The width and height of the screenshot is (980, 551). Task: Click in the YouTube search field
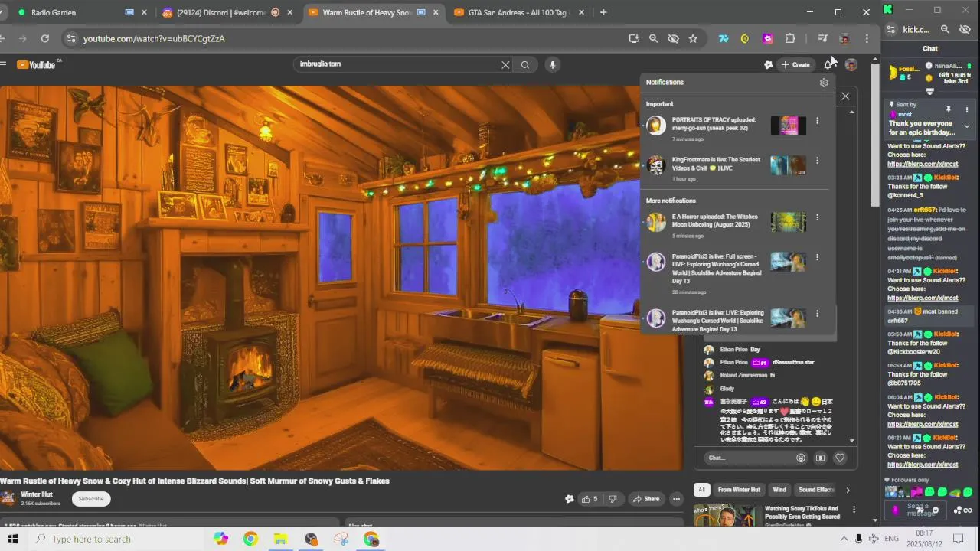tap(397, 64)
